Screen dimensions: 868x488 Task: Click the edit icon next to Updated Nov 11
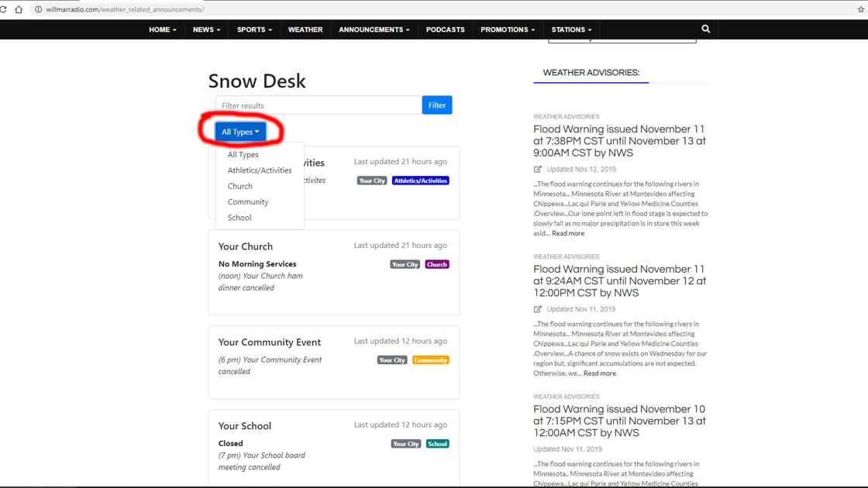coord(538,309)
